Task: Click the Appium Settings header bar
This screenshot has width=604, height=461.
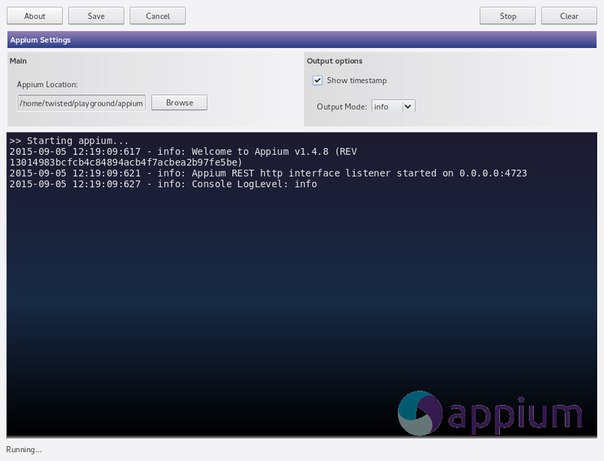Action: pyautogui.click(x=302, y=40)
